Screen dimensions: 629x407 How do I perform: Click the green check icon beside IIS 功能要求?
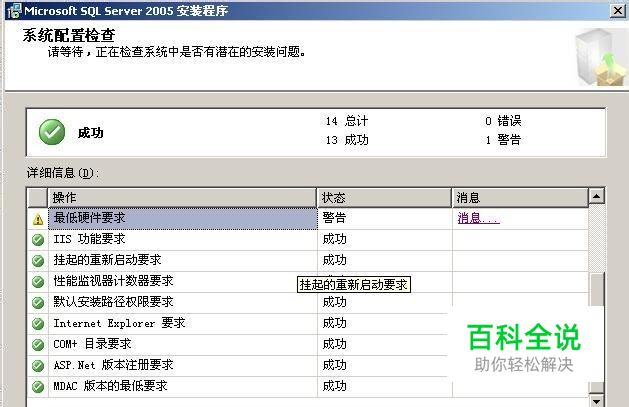[38, 240]
